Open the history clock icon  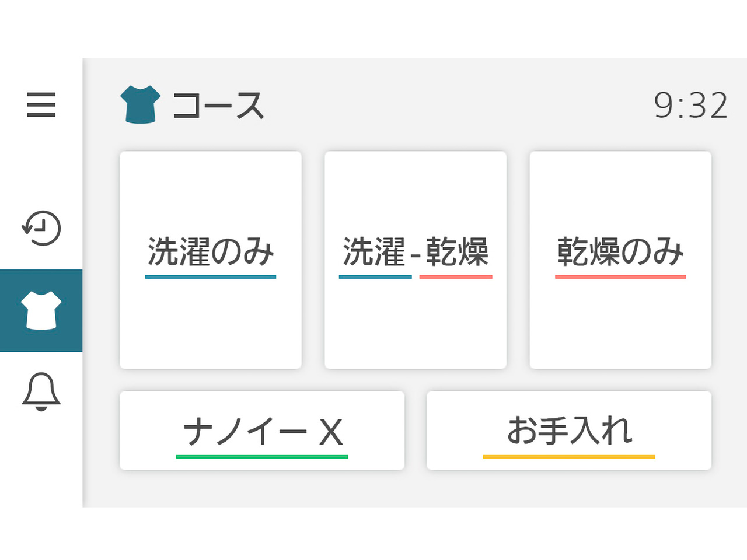(x=41, y=228)
